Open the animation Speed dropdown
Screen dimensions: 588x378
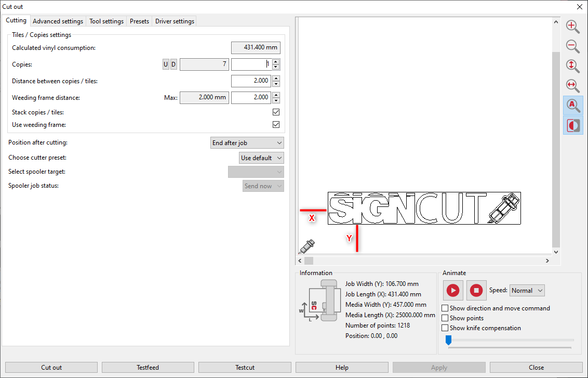(x=527, y=290)
